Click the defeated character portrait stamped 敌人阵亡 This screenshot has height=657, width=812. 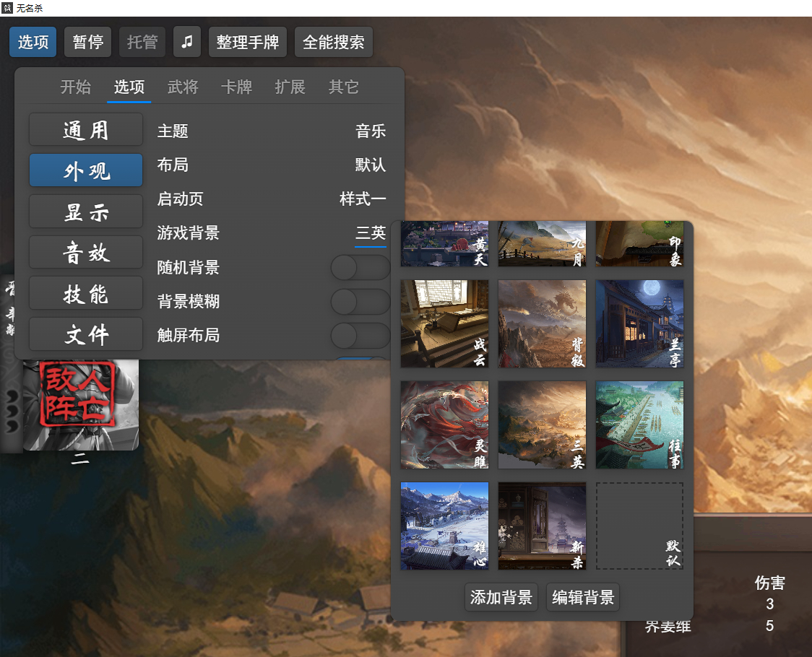click(81, 405)
